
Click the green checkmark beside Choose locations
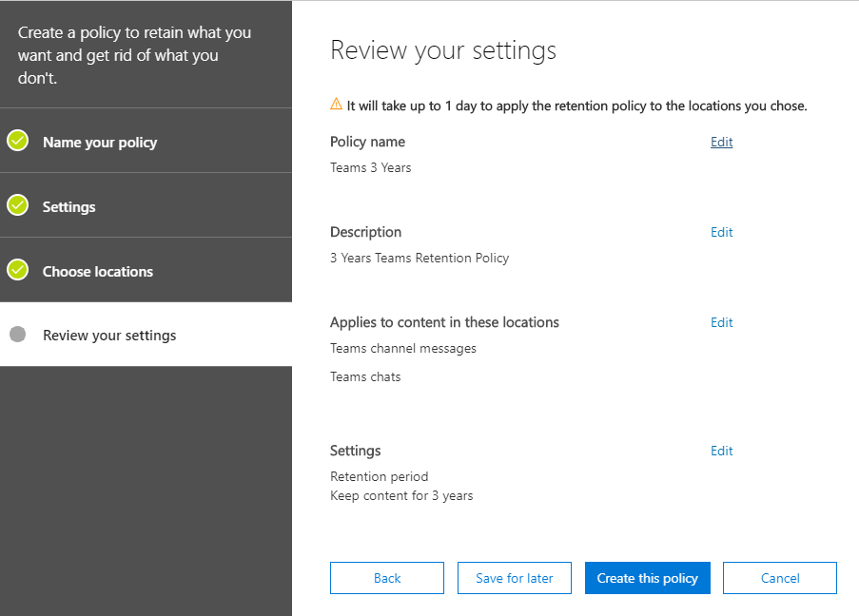[x=17, y=269]
